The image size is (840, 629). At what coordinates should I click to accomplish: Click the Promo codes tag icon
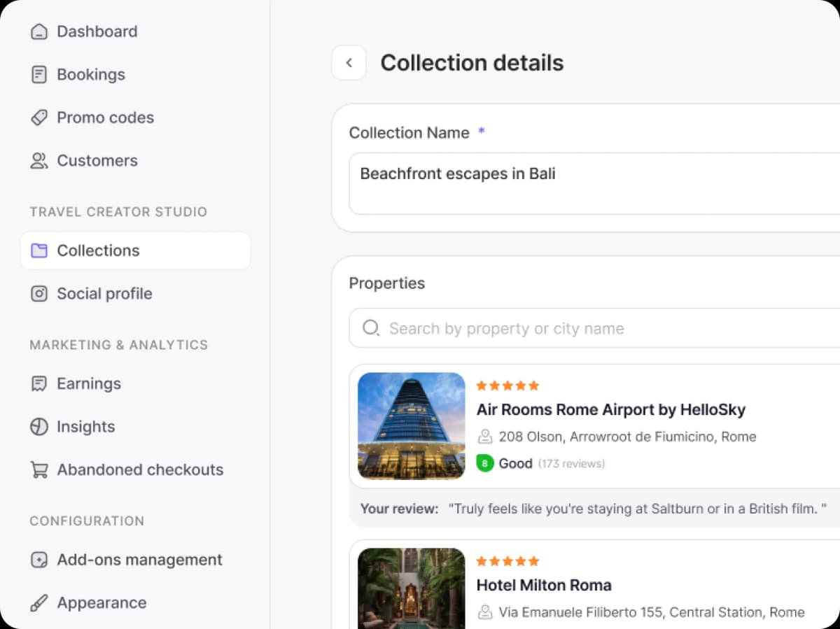(x=39, y=118)
